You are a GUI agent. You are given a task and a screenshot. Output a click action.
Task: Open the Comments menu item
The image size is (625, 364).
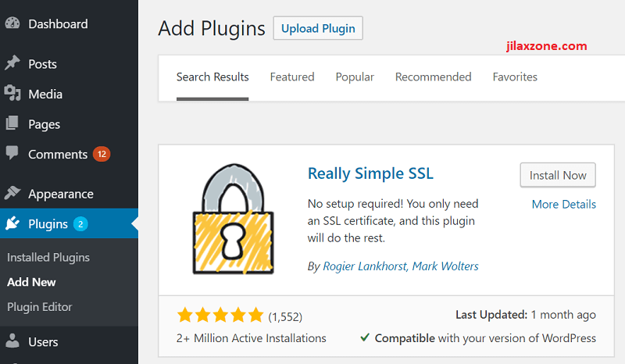click(69, 155)
